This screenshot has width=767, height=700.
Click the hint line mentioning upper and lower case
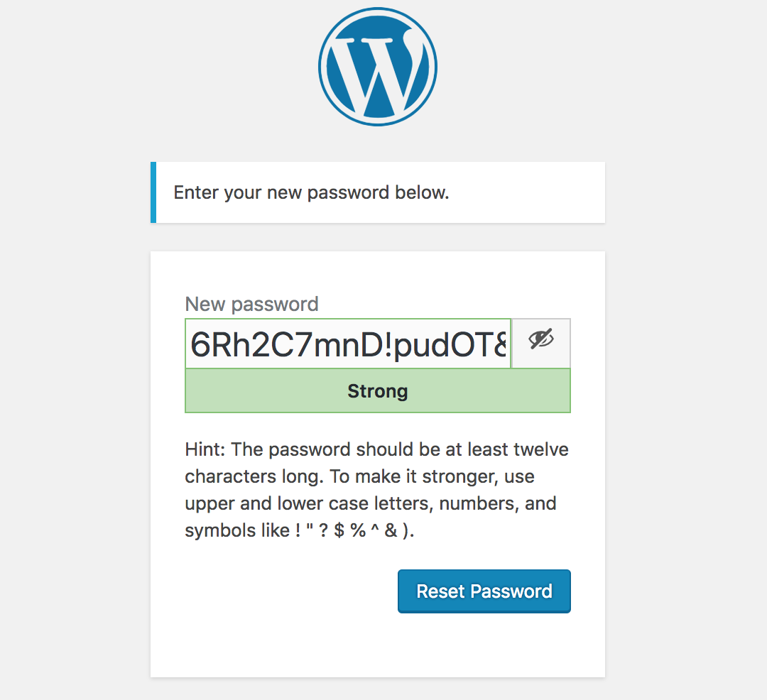pyautogui.click(x=369, y=504)
